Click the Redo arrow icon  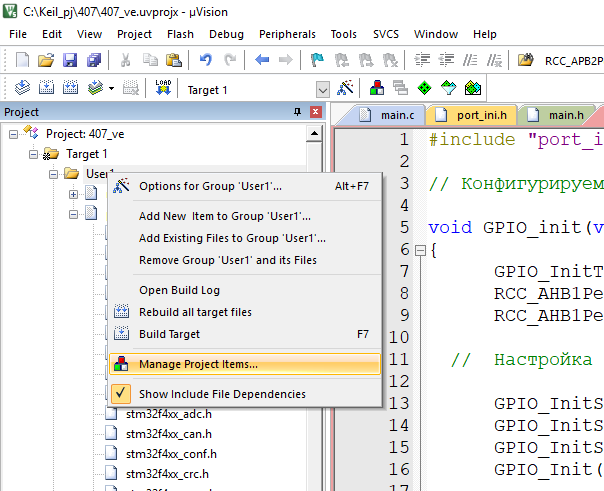230,60
